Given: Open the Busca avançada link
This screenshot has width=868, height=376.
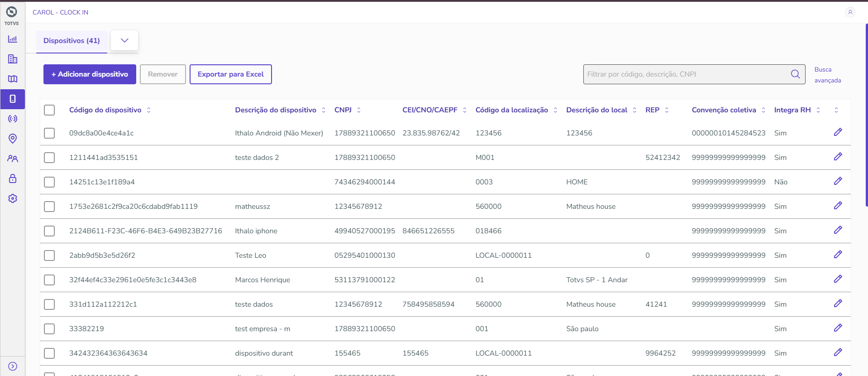Looking at the screenshot, I should [x=827, y=75].
